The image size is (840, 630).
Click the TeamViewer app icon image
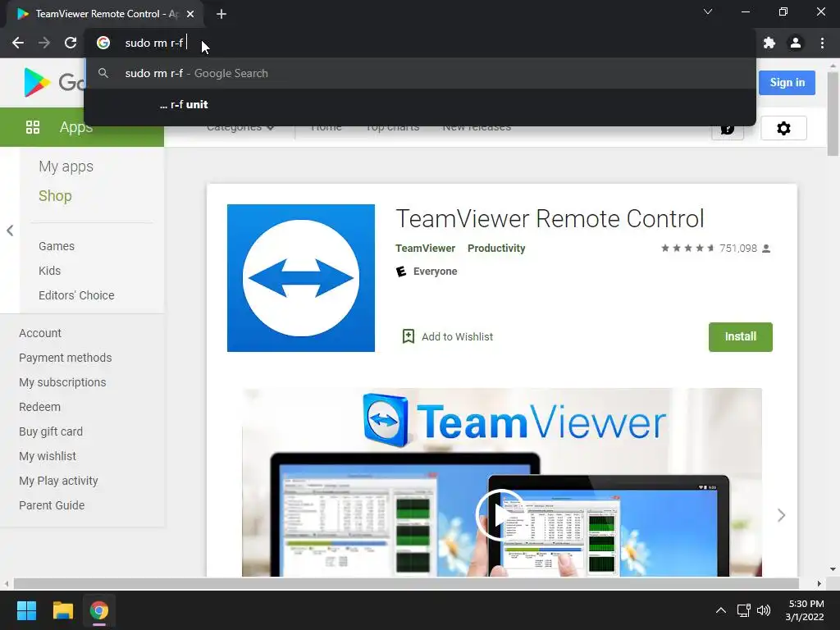tap(300, 277)
